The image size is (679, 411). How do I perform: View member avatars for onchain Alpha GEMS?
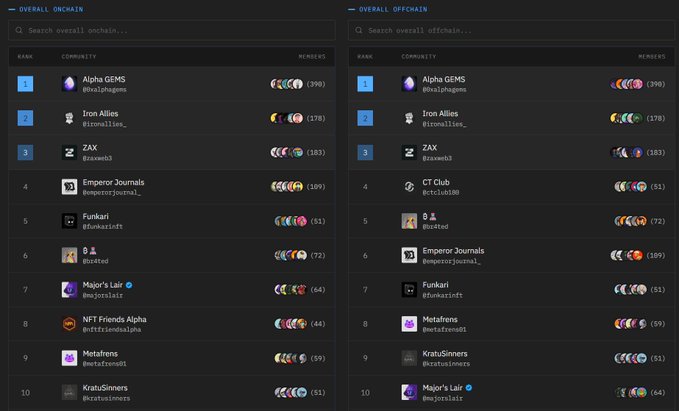tap(287, 84)
